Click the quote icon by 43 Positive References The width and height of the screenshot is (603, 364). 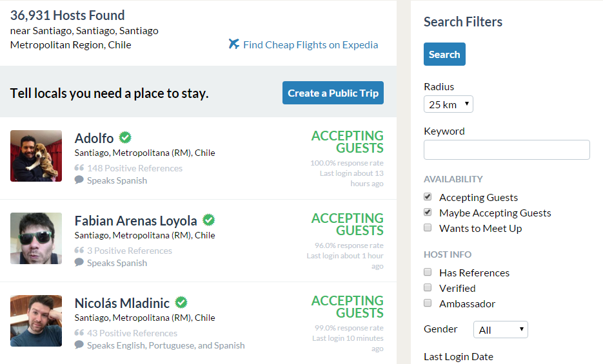79,333
